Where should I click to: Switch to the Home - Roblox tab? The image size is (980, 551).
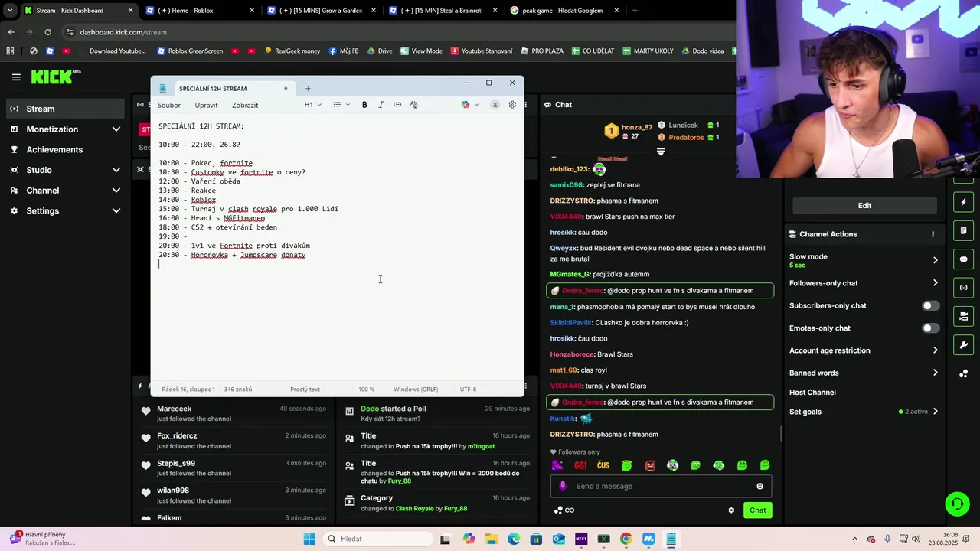(x=201, y=11)
